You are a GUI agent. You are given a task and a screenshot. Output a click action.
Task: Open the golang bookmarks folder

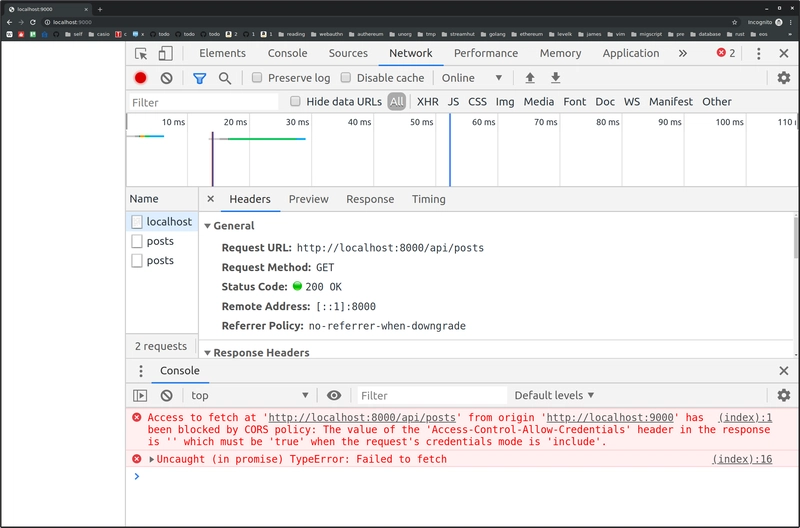(x=493, y=34)
